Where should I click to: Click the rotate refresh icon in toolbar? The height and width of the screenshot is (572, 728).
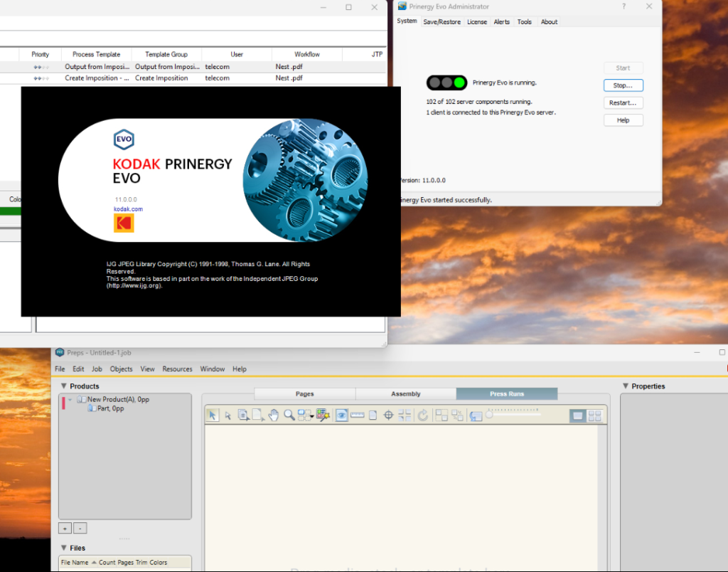tap(423, 415)
